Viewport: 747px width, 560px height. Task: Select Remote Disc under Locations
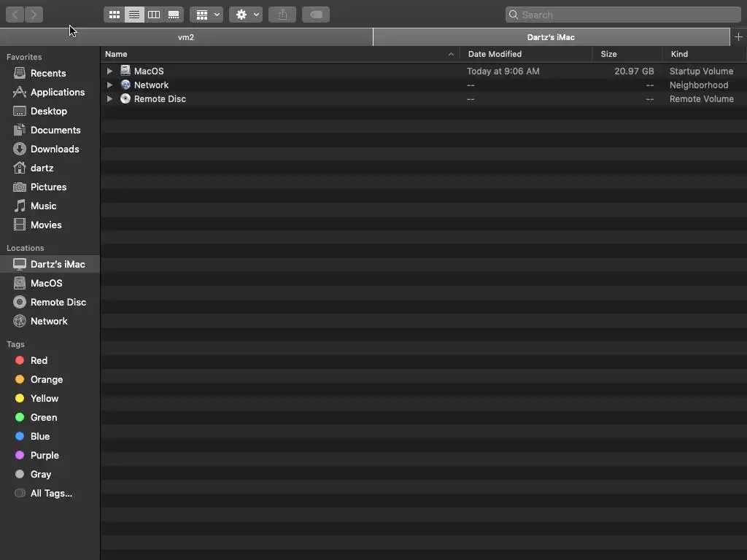(x=50, y=303)
